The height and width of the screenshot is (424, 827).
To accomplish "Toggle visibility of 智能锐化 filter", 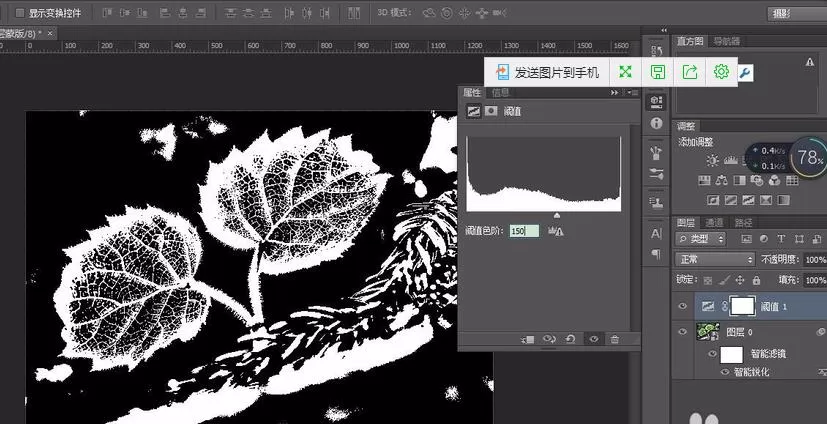I will (x=725, y=372).
